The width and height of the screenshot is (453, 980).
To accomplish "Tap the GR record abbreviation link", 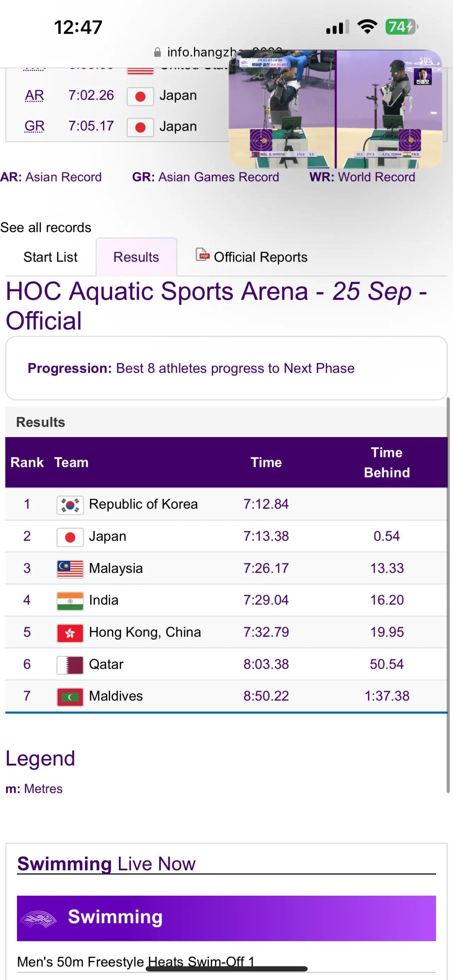I will [x=34, y=126].
